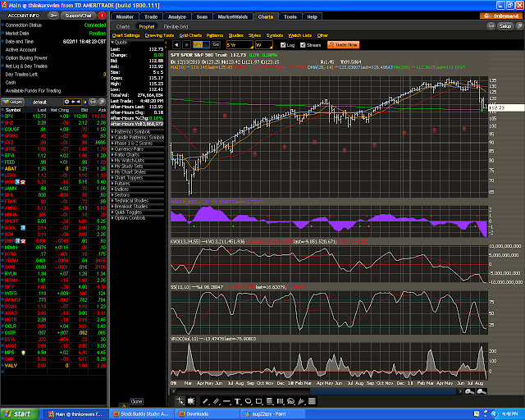Image resolution: width=525 pixels, height=420 pixels.
Task: Click the symbol entry field showing SPY
Action: click(201, 44)
